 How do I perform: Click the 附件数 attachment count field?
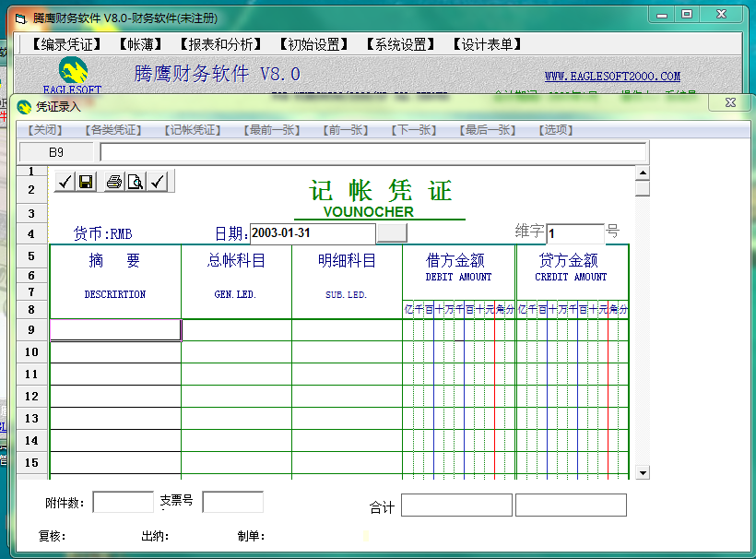click(123, 502)
